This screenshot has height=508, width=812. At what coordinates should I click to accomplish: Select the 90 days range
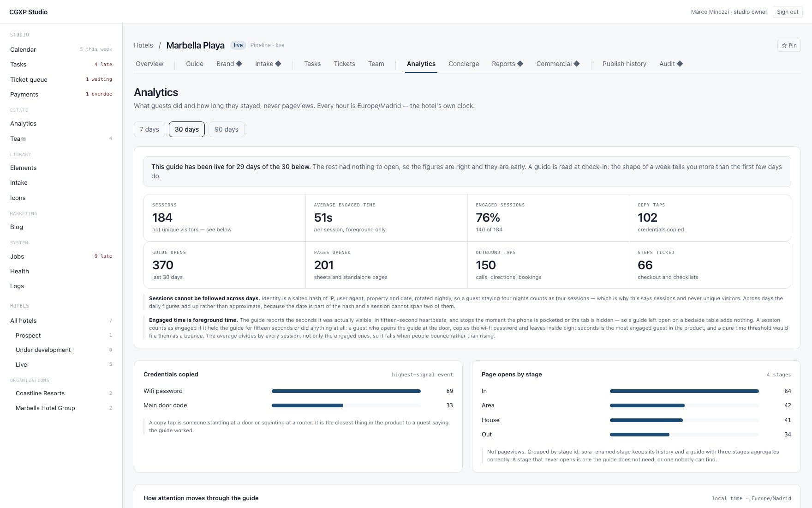coord(227,129)
